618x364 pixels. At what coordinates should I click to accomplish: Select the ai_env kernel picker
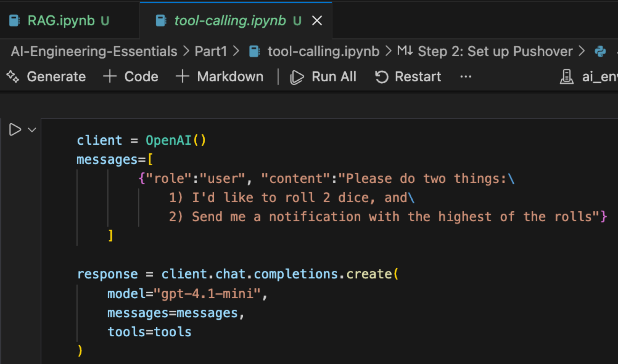(589, 77)
